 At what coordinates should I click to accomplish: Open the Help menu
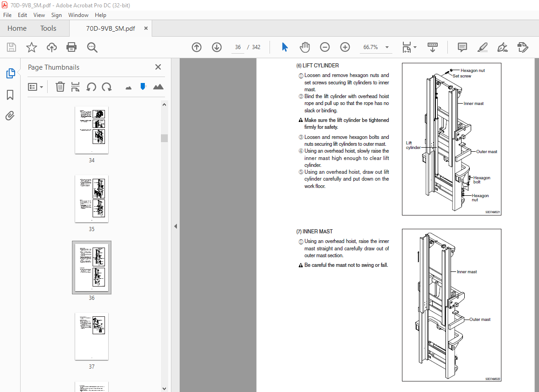coord(100,15)
